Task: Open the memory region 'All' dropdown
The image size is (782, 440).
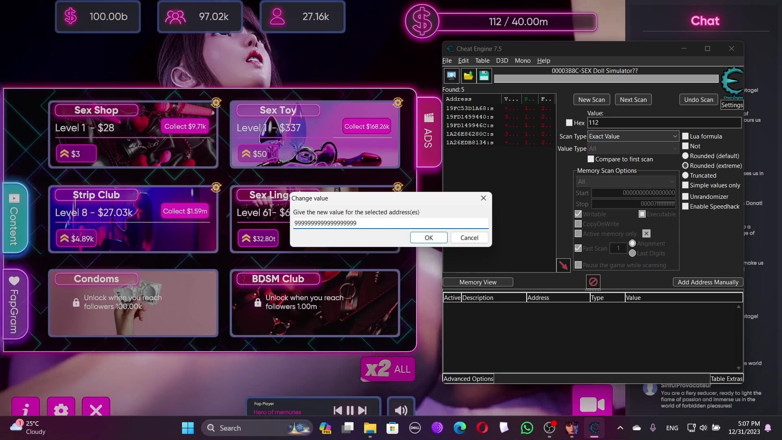Action: (625, 182)
